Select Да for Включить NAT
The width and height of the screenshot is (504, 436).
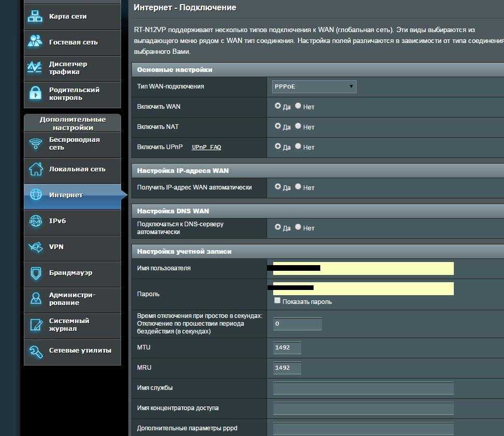click(278, 126)
